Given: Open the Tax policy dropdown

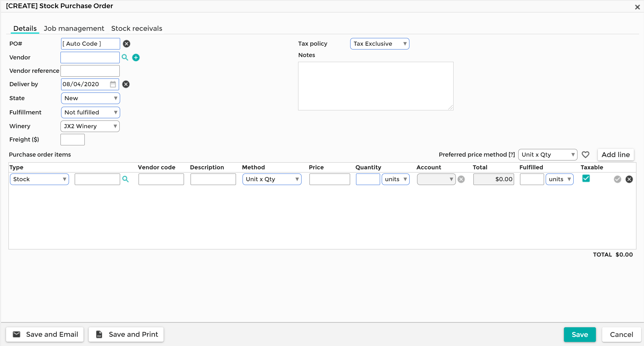Looking at the screenshot, I should 379,44.
